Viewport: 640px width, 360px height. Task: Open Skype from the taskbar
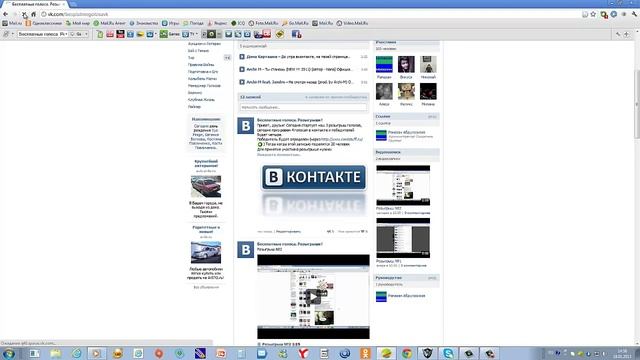[x=448, y=353]
